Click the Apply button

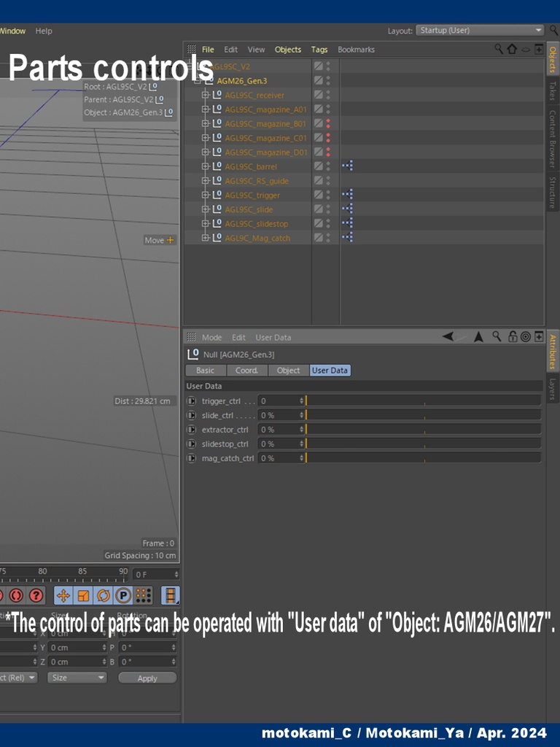tap(147, 678)
